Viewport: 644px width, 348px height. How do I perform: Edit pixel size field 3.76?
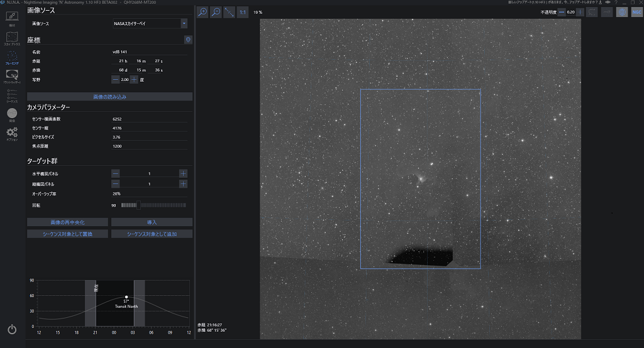[x=150, y=137]
